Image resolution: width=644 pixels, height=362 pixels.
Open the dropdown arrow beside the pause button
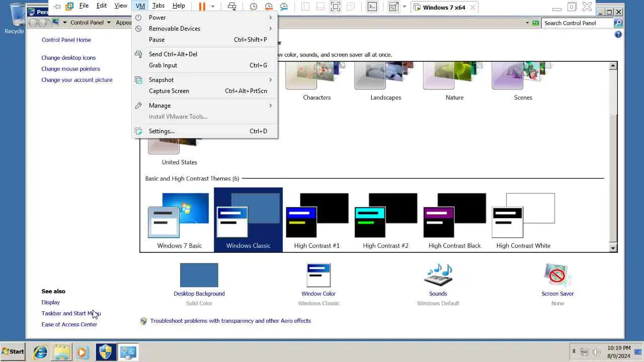[x=213, y=7]
